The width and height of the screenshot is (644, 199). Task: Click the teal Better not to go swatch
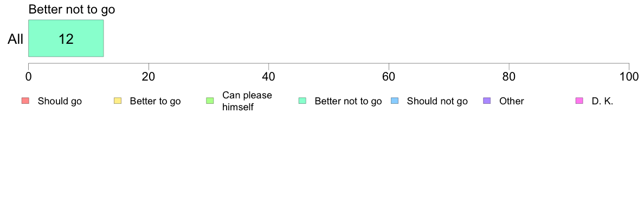pyautogui.click(x=302, y=101)
